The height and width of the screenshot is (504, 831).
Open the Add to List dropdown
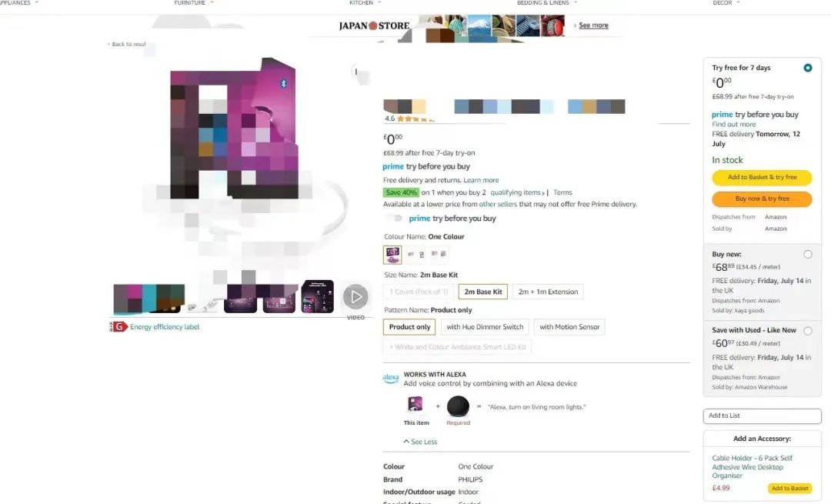pyautogui.click(x=762, y=416)
